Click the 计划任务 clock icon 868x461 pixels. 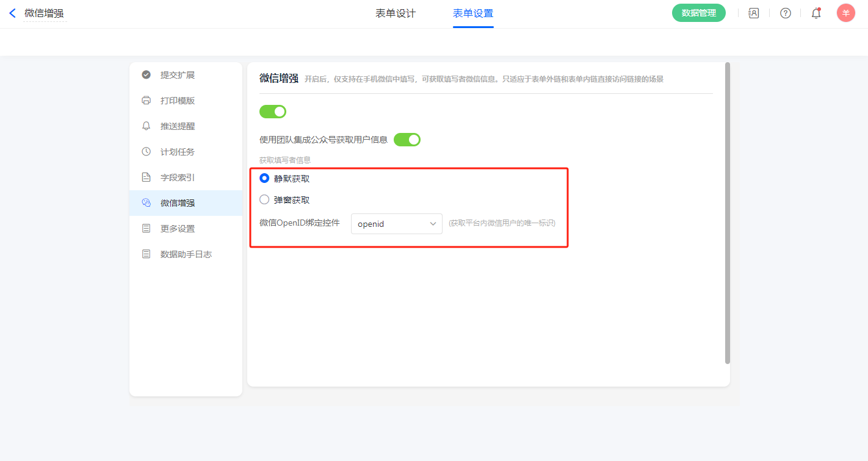[x=146, y=152]
